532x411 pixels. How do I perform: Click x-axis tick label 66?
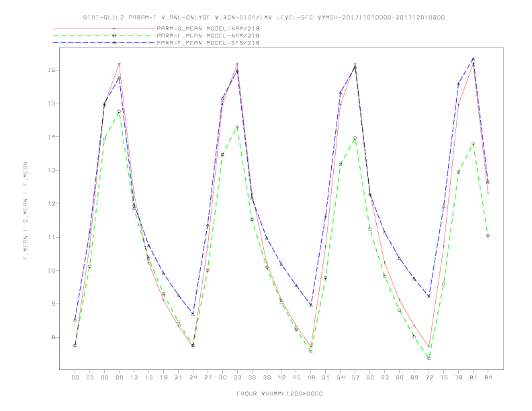pos(400,377)
